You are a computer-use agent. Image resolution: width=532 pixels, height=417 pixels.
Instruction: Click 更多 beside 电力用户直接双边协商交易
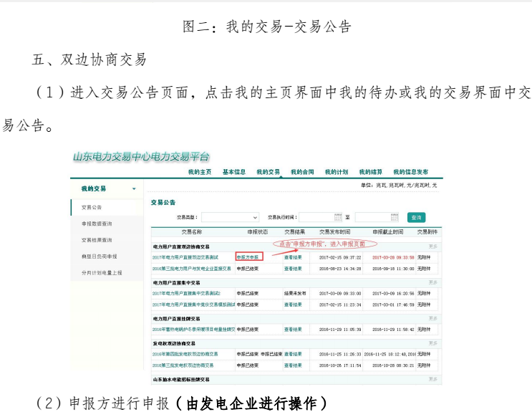(x=432, y=246)
